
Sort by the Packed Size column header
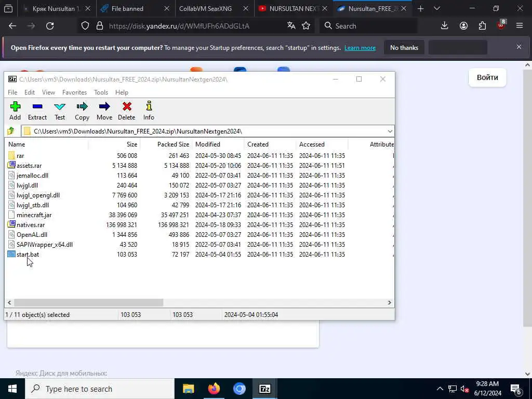coord(166,144)
